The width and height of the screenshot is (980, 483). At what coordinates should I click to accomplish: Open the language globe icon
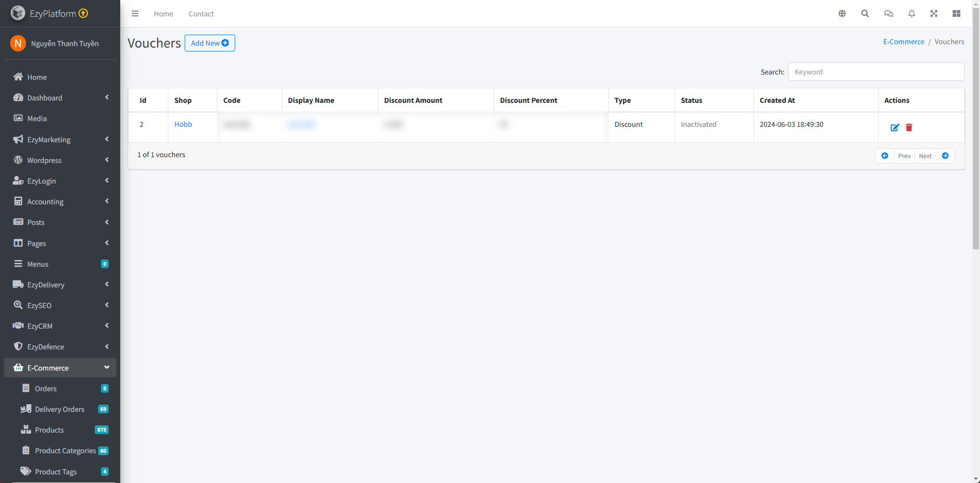(842, 13)
